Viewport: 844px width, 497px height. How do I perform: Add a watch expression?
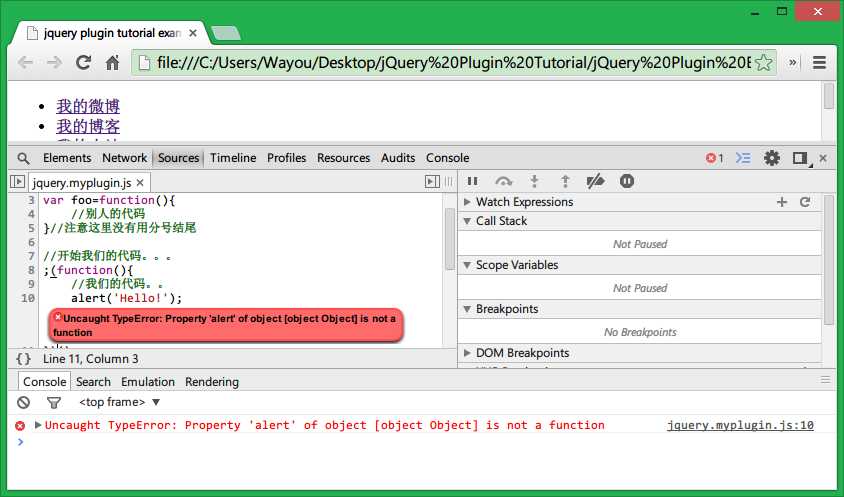(782, 202)
